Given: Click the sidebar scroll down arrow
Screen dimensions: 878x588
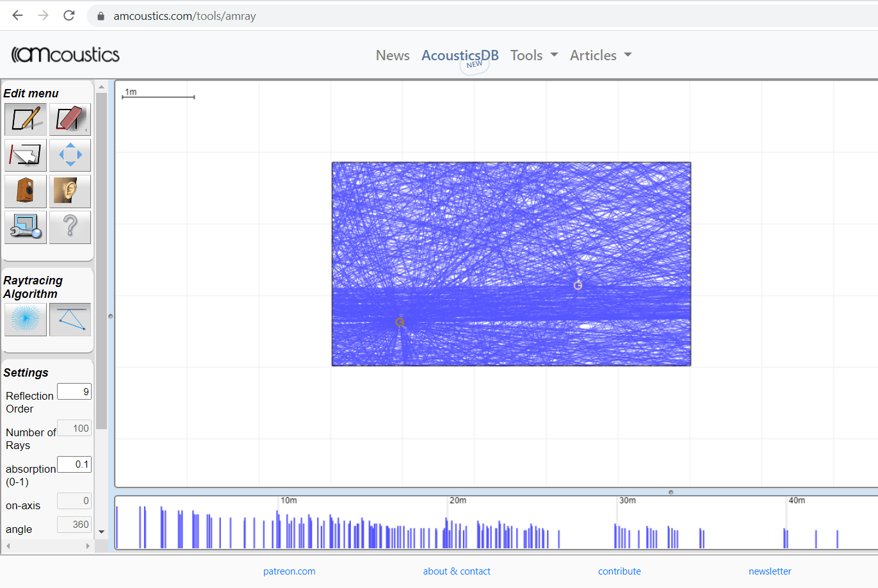Looking at the screenshot, I should point(101,532).
